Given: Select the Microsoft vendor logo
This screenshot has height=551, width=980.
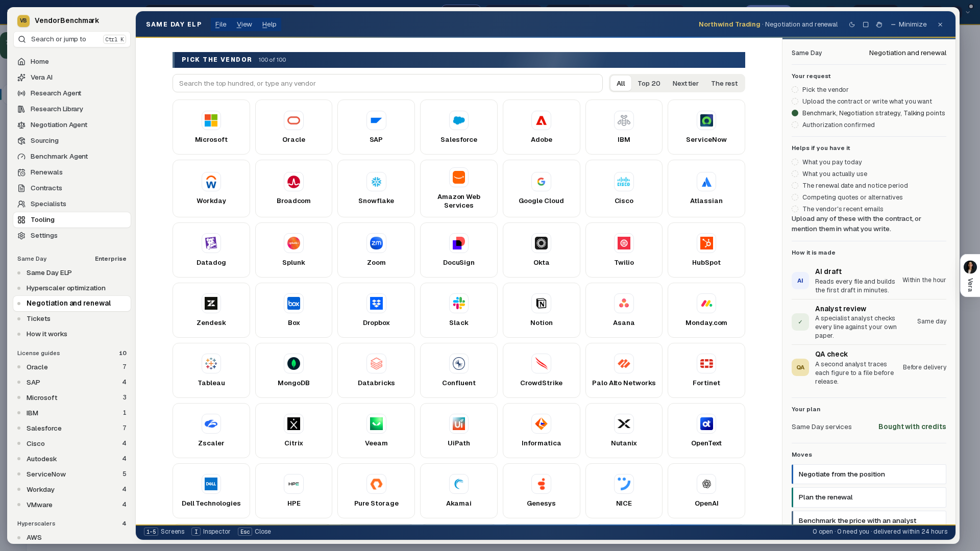Looking at the screenshot, I should point(211,121).
